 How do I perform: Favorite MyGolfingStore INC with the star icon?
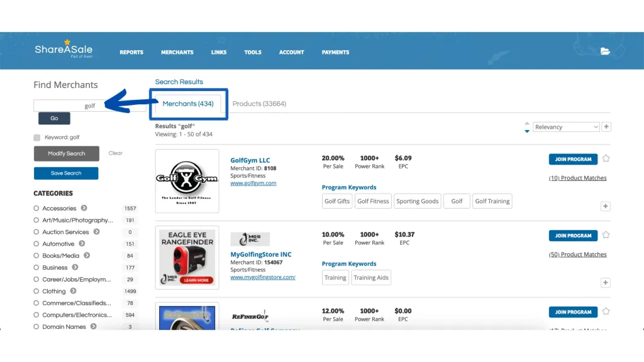606,235
